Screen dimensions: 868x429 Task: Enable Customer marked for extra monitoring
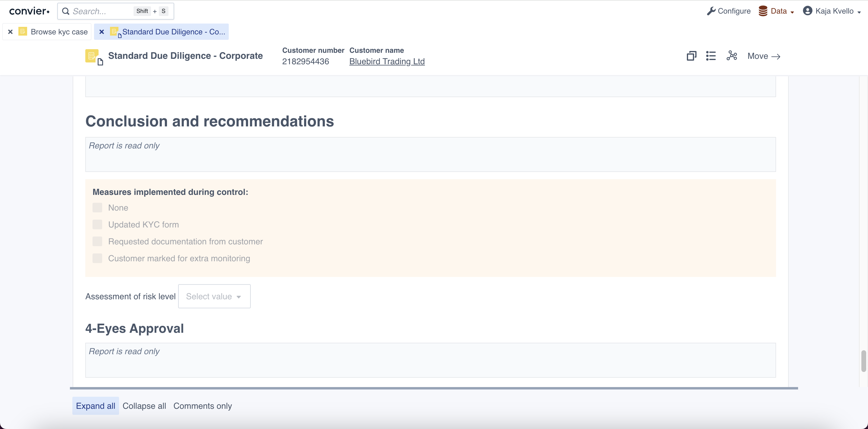pos(97,258)
